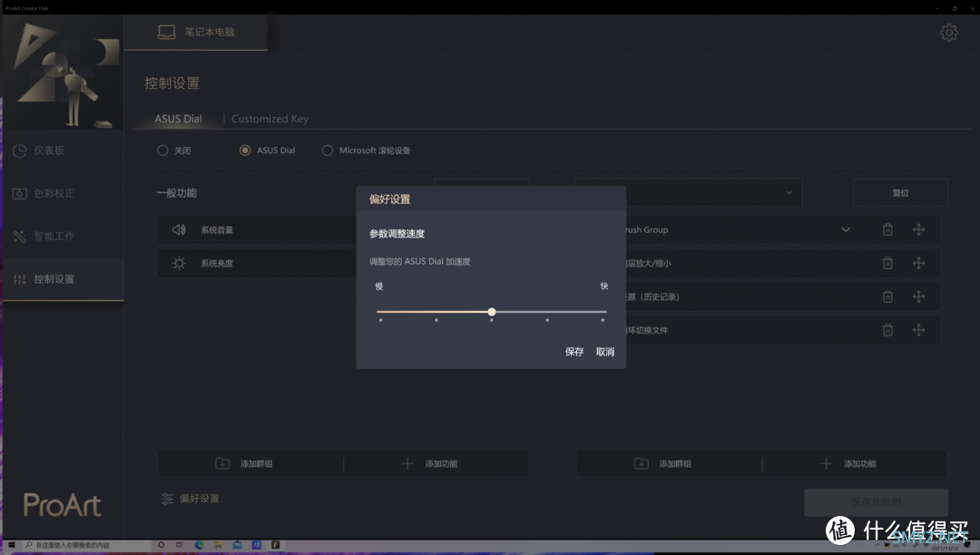Open 智能工作 in the sidebar
This screenshot has width=980, height=555.
click(x=63, y=236)
